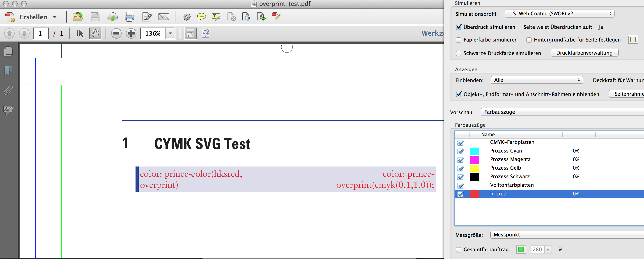Enable Papierfarbe simulieren checkbox
Image resolution: width=644 pixels, height=259 pixels.
point(458,40)
